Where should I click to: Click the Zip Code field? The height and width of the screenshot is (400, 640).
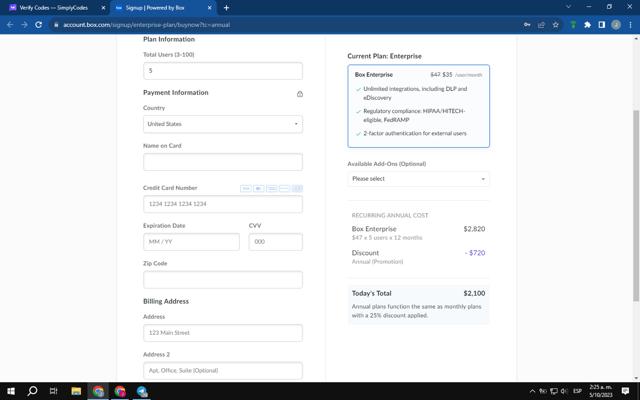(223, 280)
